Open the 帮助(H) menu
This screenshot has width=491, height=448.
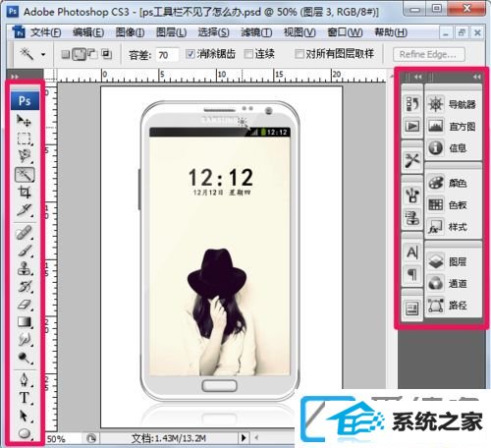pyautogui.click(x=391, y=32)
